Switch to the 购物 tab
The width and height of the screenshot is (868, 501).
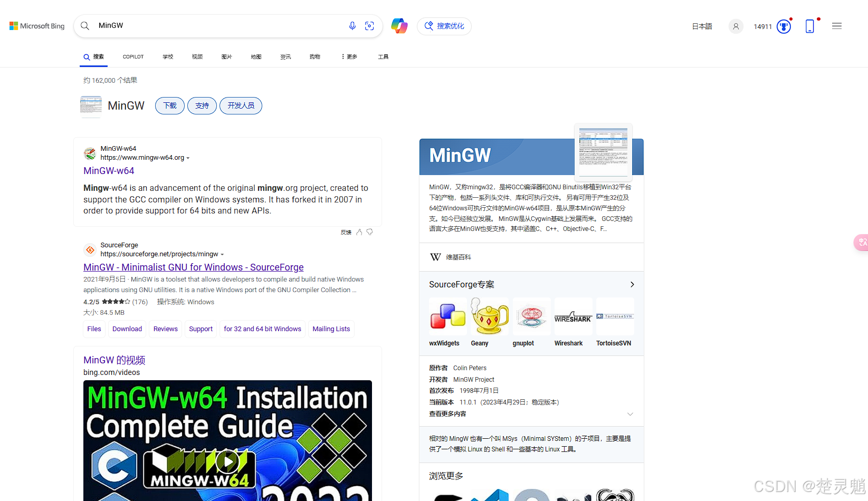315,57
